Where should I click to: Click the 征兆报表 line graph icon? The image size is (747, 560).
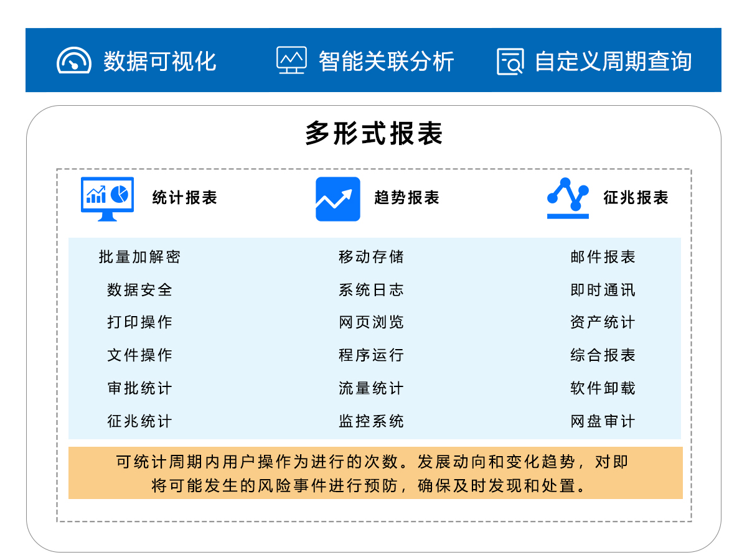coord(568,198)
